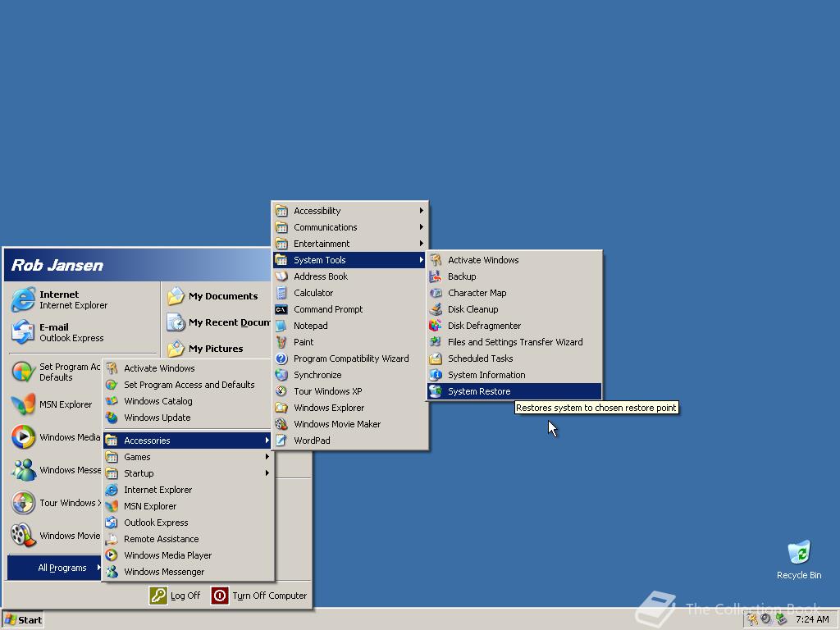Open Windows Messenger in All Programs list
Screen dimensions: 840x630
pos(188,572)
